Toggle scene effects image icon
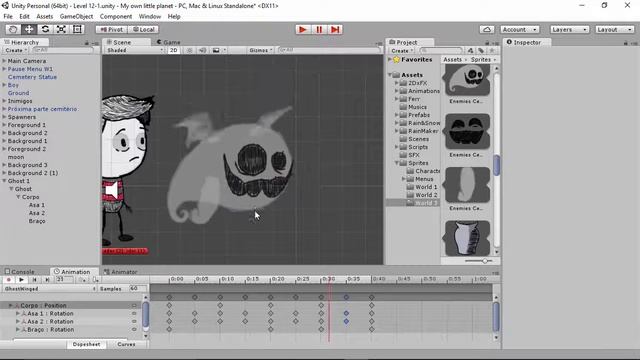640x360 pixels. coord(216,50)
